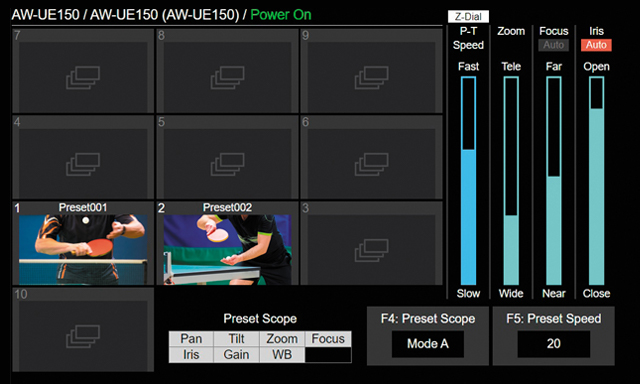The height and width of the screenshot is (384, 640).
Task: Click the F5: Preset Speed heading
Action: point(553,319)
